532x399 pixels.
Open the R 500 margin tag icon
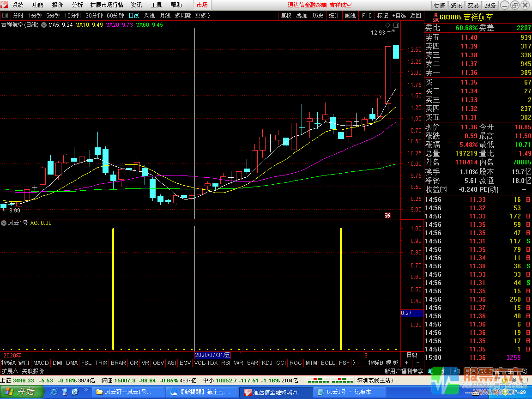pyautogui.click(x=435, y=17)
